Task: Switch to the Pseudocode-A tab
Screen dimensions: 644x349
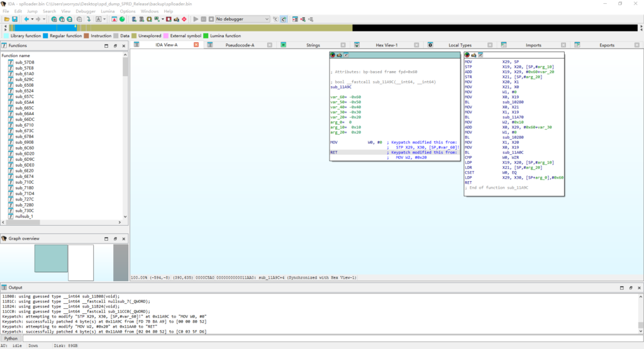Action: pyautogui.click(x=240, y=45)
